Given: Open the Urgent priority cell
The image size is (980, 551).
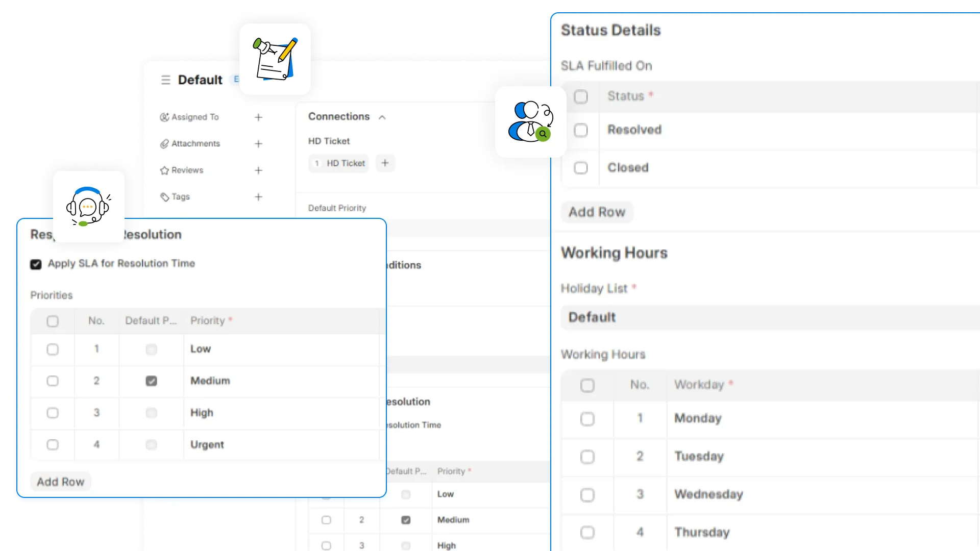Looking at the screenshot, I should tap(281, 445).
